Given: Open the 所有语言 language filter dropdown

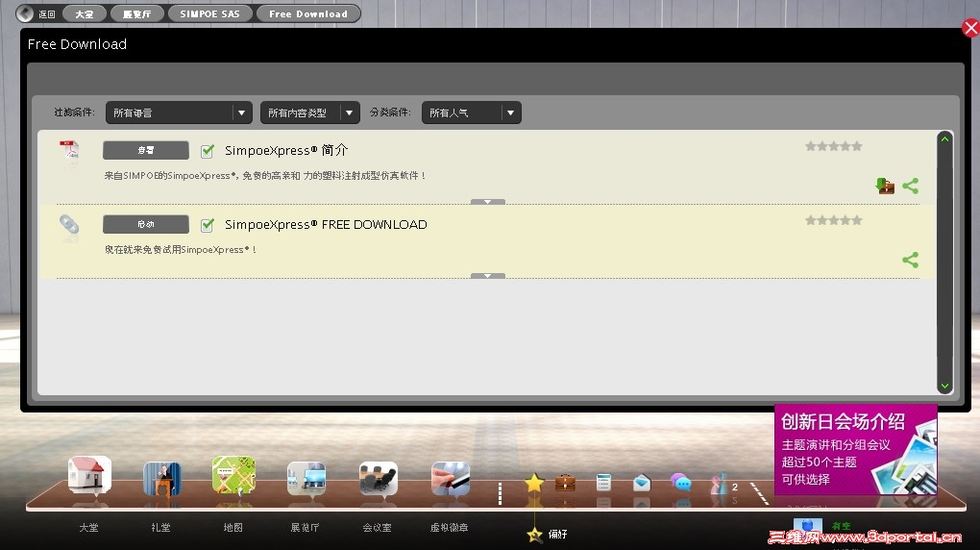Looking at the screenshot, I should tap(179, 112).
